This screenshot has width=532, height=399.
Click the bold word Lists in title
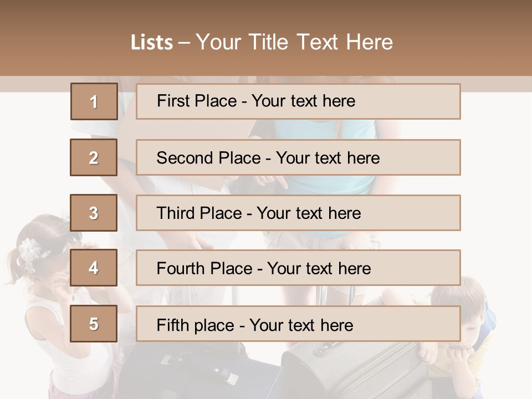tap(152, 43)
